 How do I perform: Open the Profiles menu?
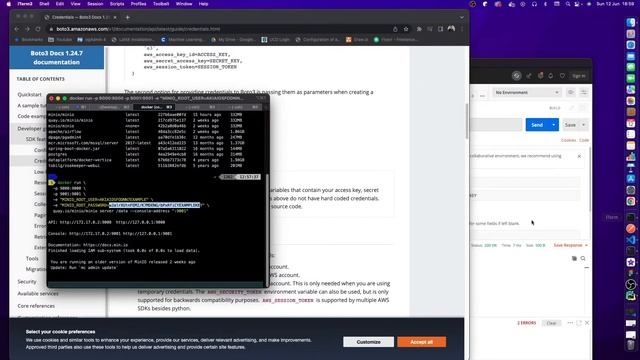138,4
